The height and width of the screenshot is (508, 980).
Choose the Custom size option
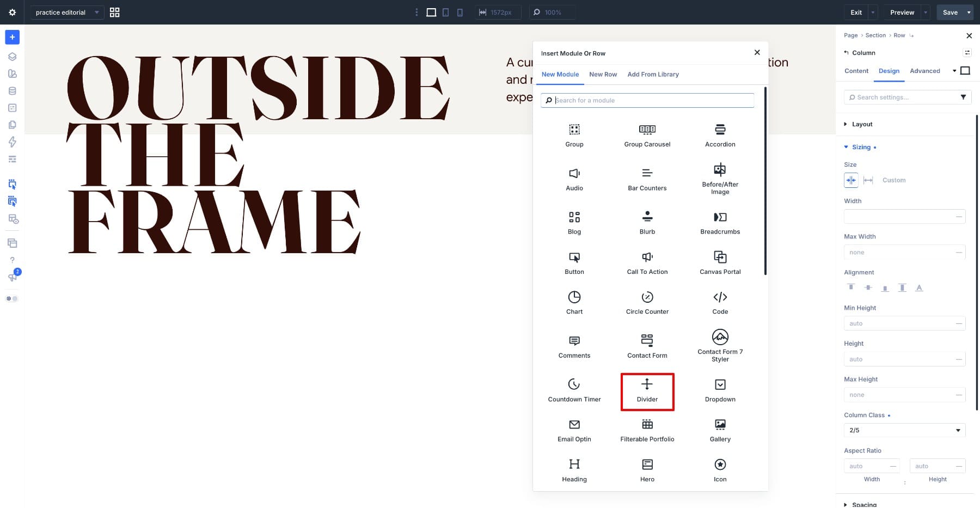894,180
